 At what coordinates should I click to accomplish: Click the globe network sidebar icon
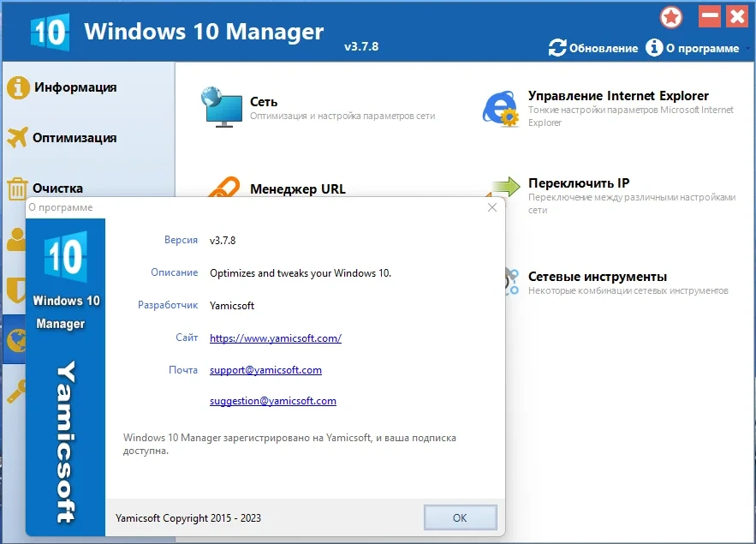(x=17, y=340)
